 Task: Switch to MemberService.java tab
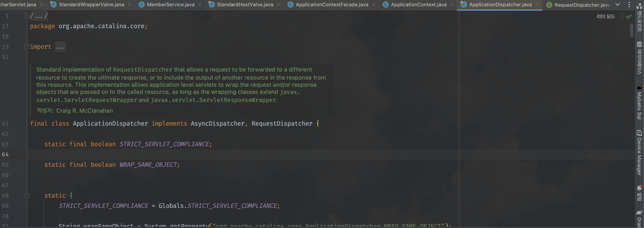pos(170,4)
